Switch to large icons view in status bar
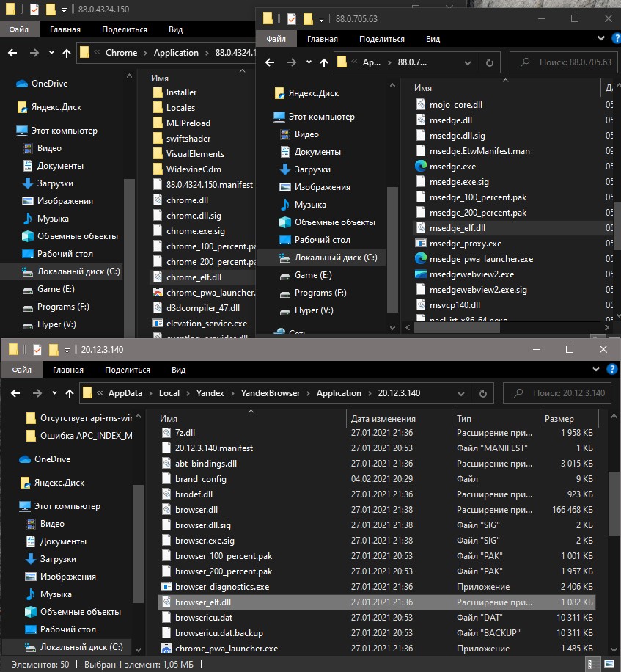Viewport: 621px width, 672px height. (609, 664)
